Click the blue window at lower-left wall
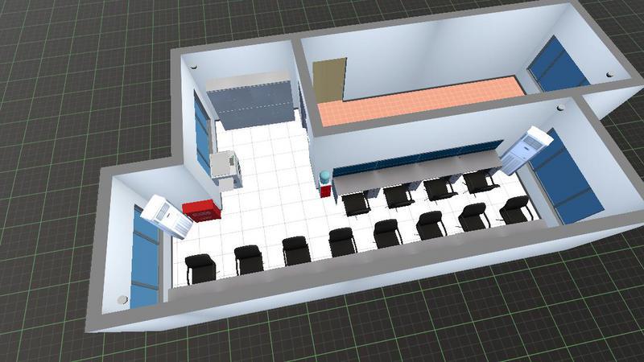The image size is (644, 362). 145,257
